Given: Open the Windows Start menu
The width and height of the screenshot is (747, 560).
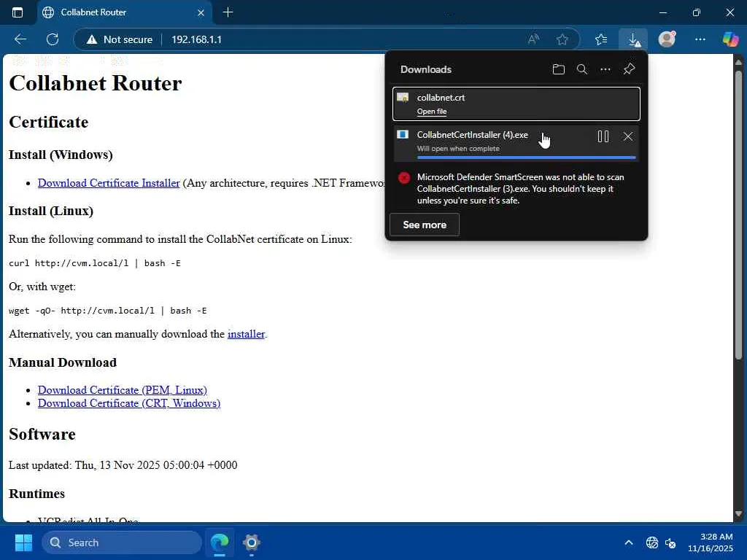Looking at the screenshot, I should (x=23, y=542).
